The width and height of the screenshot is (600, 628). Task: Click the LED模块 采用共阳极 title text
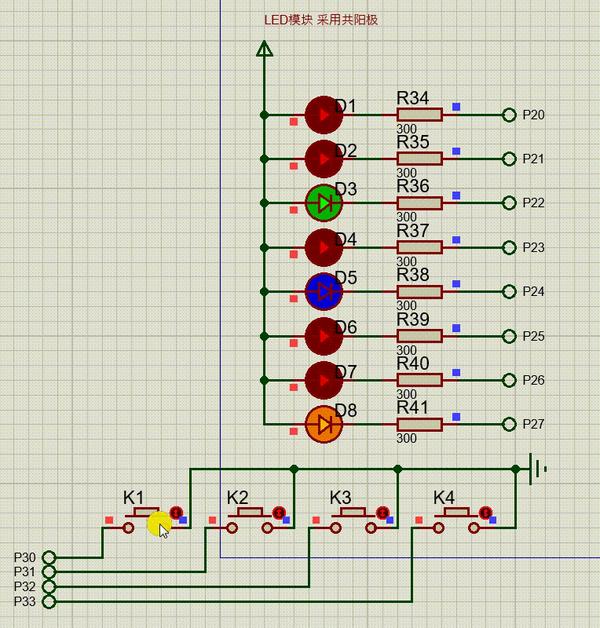(321, 20)
